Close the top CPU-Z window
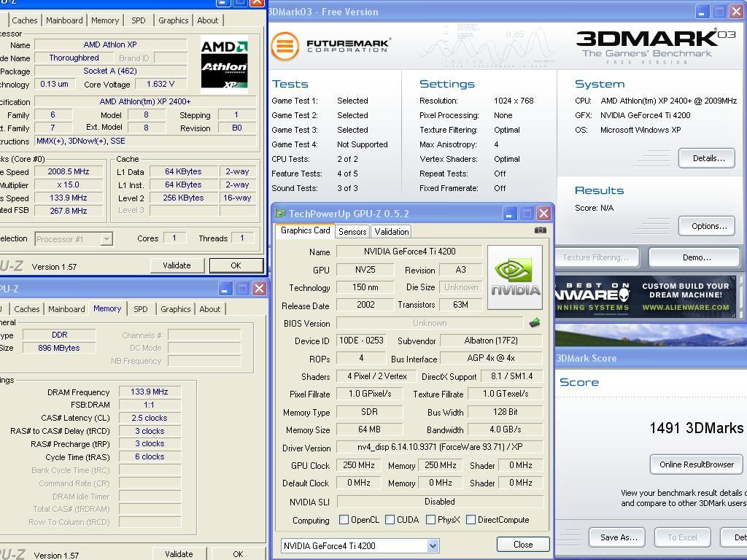This screenshot has height=560, width=747. (x=258, y=2)
